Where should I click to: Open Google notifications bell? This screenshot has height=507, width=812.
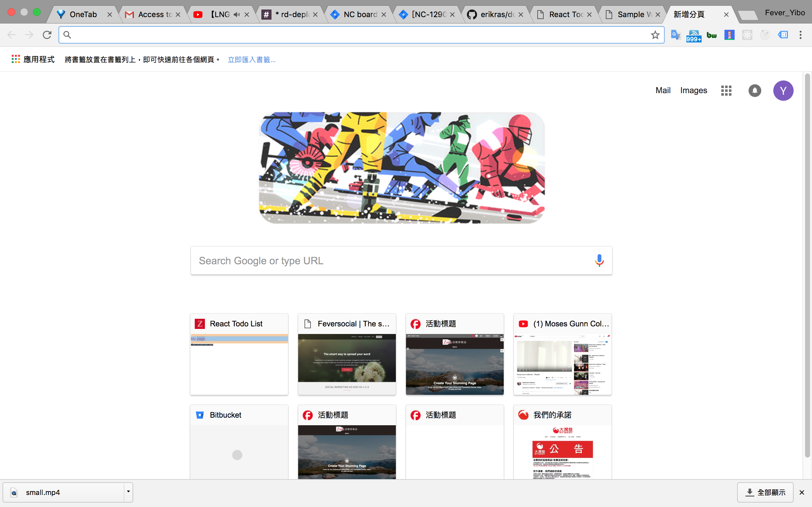[755, 91]
